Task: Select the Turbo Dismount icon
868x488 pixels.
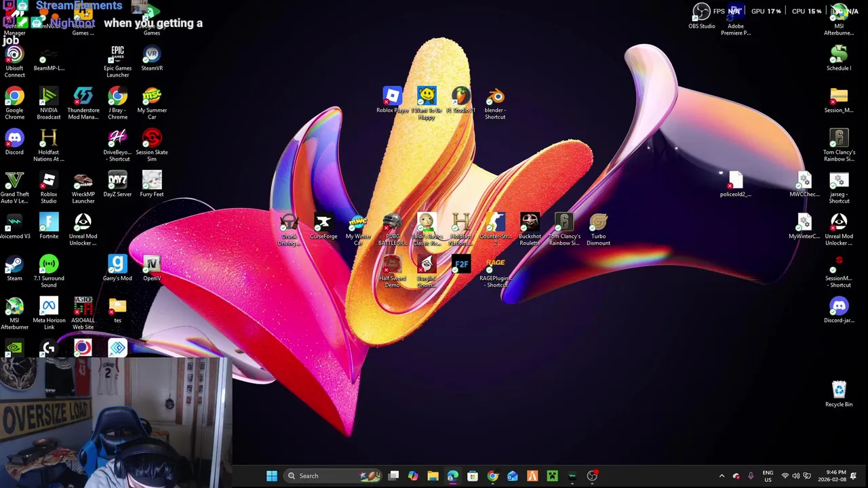Action: tap(598, 230)
